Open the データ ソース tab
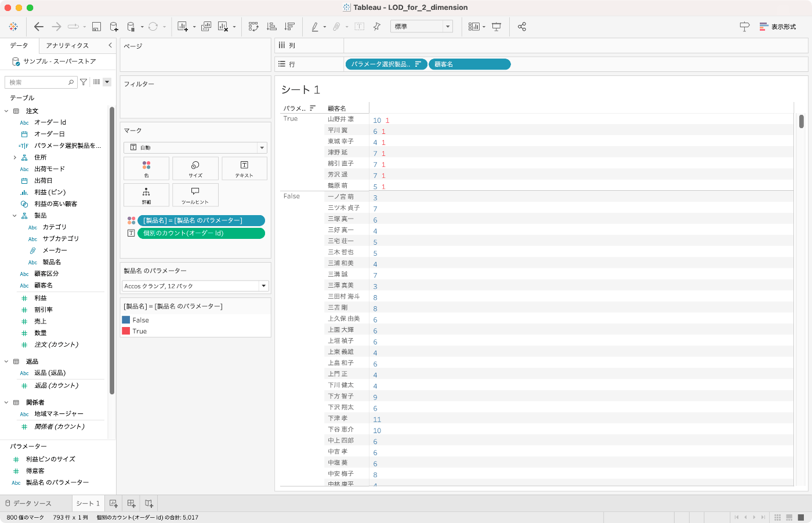 [x=29, y=503]
